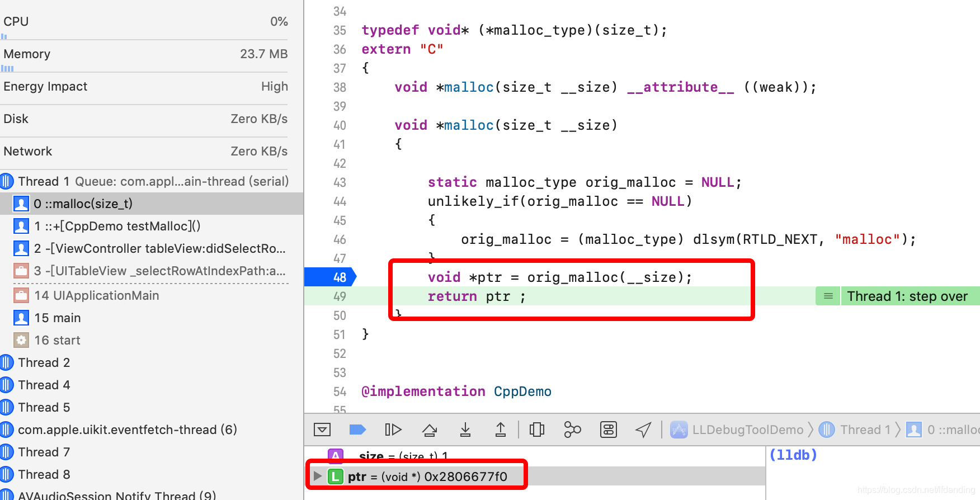Screen dimensions: 980x500
Task: Click the line 46 gutter number
Action: [x=340, y=239]
